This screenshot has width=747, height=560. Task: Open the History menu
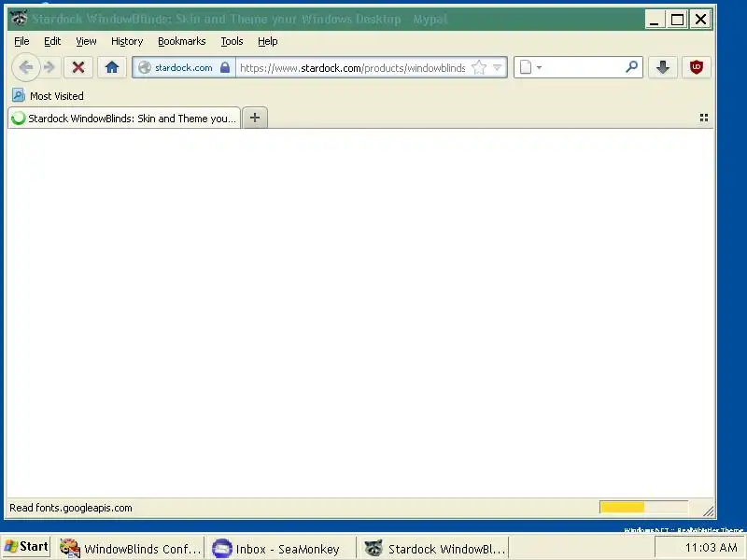pos(127,41)
